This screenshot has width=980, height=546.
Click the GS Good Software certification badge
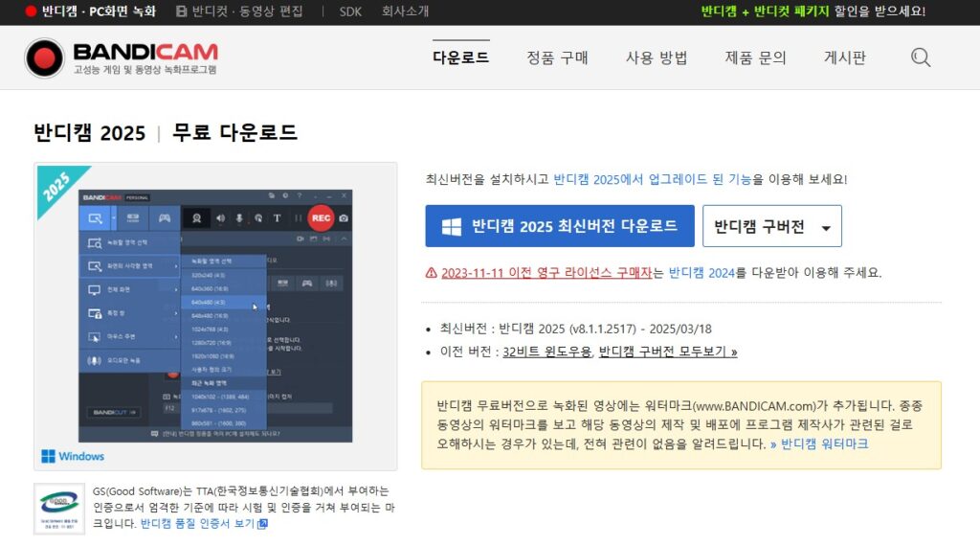(x=59, y=509)
